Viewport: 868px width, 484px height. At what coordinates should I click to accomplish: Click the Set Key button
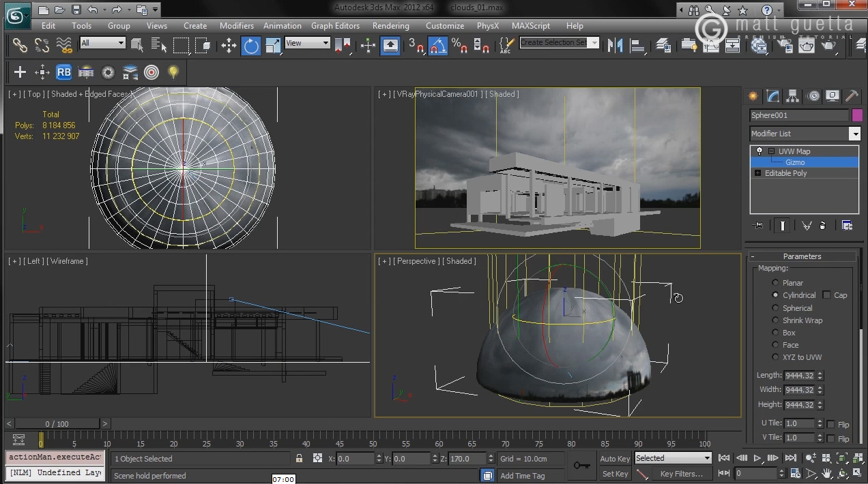tap(615, 474)
